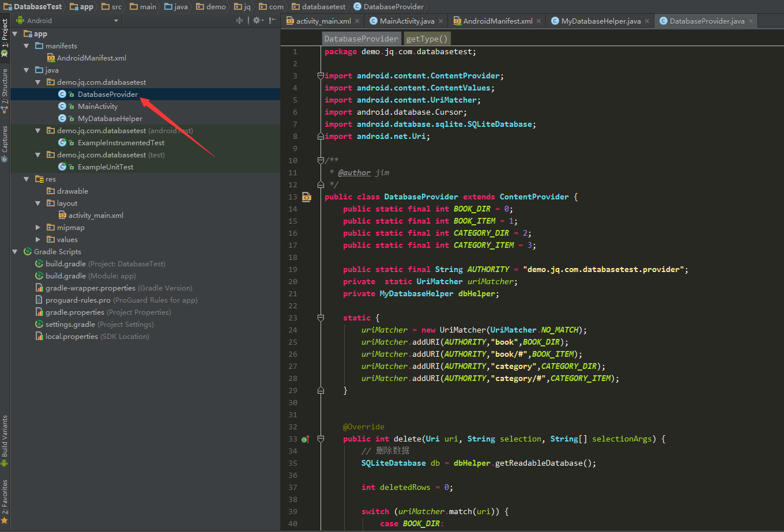Expand the mipmap folder node

click(38, 228)
